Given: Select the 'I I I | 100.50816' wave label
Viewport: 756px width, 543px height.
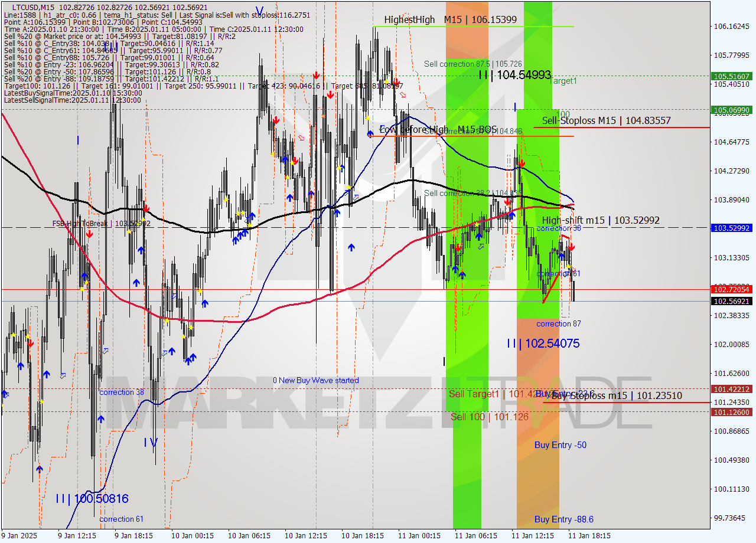Looking at the screenshot, I should pyautogui.click(x=92, y=499).
